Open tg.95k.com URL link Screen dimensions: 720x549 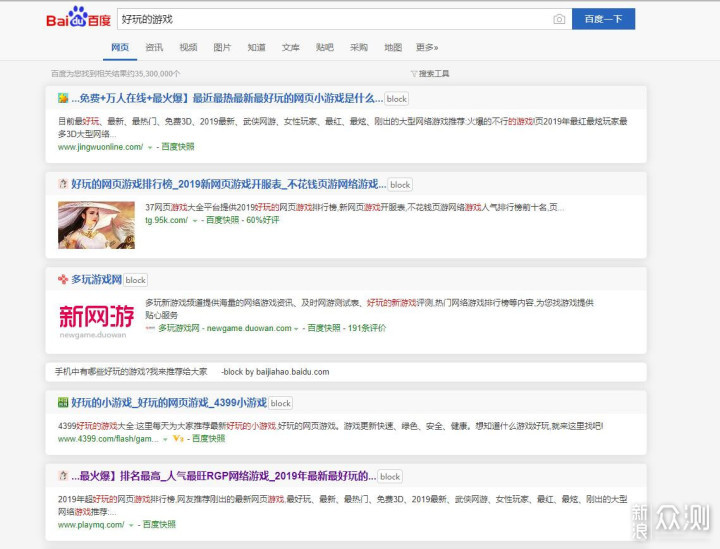167,220
